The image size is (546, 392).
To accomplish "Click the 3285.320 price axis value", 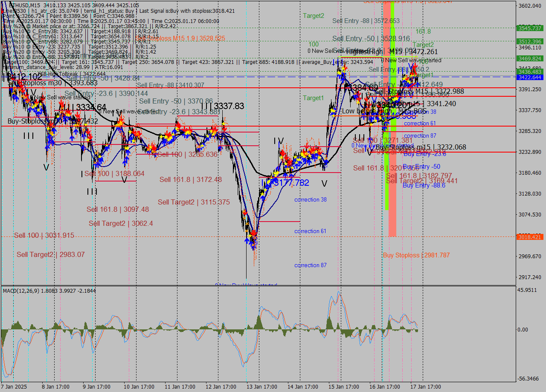I will (530, 131).
